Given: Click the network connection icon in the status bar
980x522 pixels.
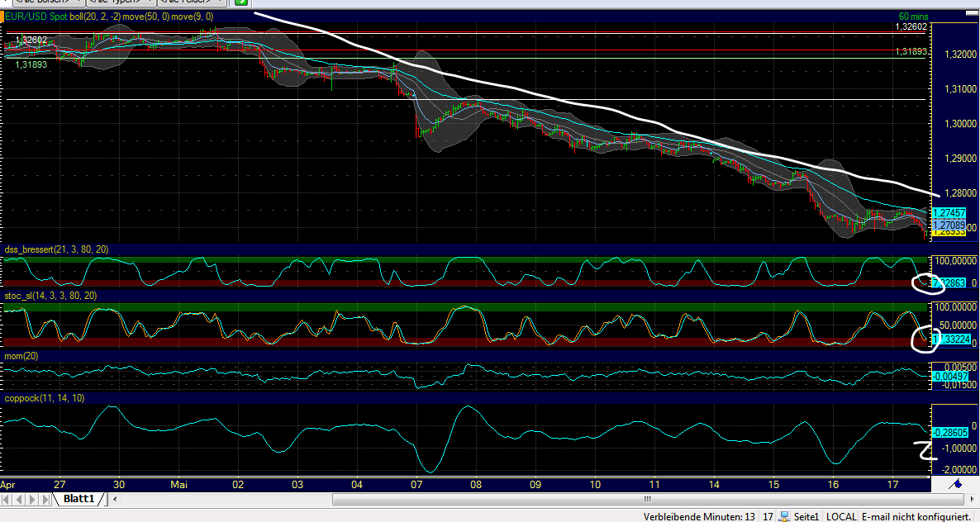Looking at the screenshot, I should 786,516.
